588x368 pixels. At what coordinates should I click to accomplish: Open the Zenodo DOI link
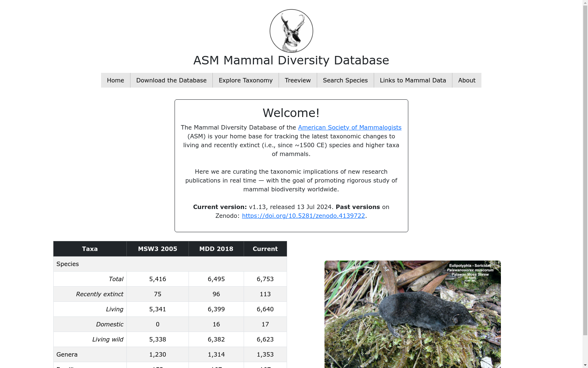tap(303, 216)
